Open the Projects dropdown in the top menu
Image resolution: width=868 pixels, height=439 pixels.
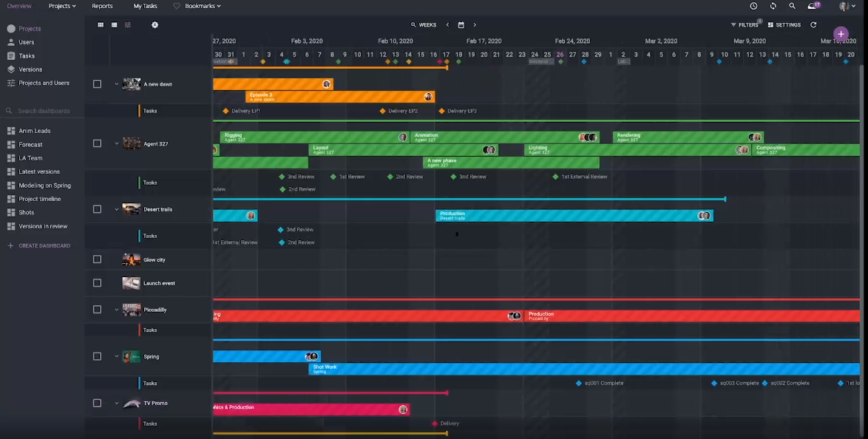(x=62, y=6)
